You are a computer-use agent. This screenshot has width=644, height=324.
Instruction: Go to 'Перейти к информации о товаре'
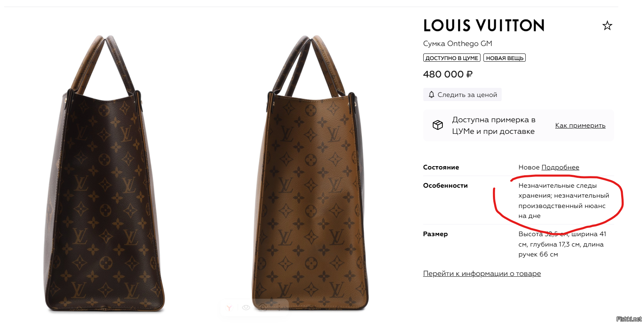tap(482, 273)
